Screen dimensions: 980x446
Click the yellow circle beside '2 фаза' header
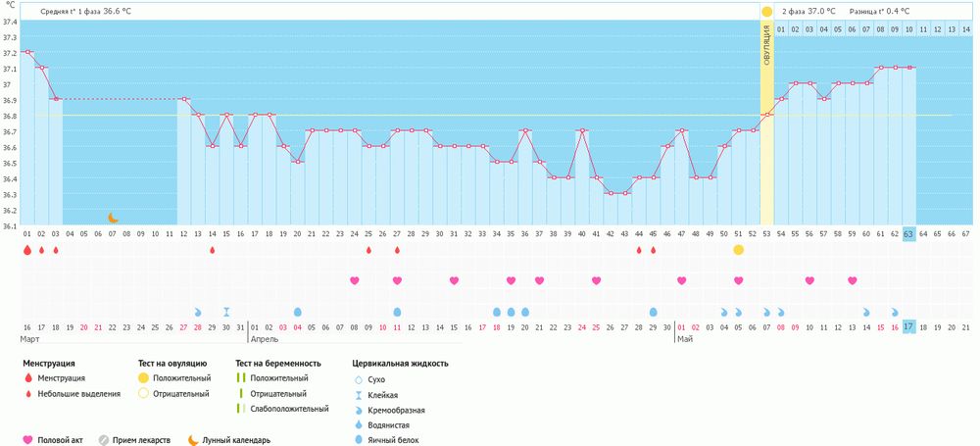coord(766,11)
